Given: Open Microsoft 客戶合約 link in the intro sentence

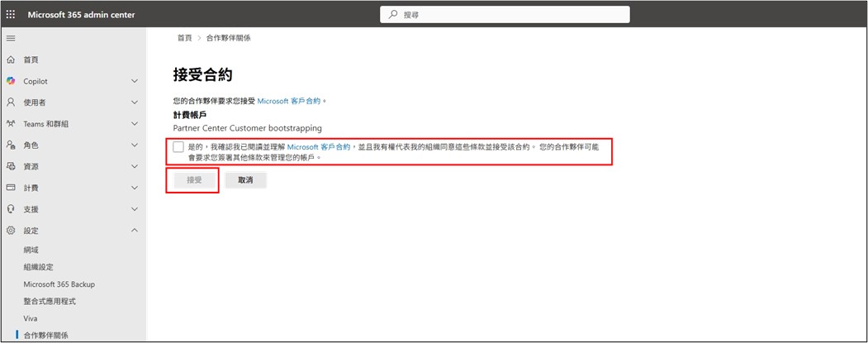Looking at the screenshot, I should [289, 101].
